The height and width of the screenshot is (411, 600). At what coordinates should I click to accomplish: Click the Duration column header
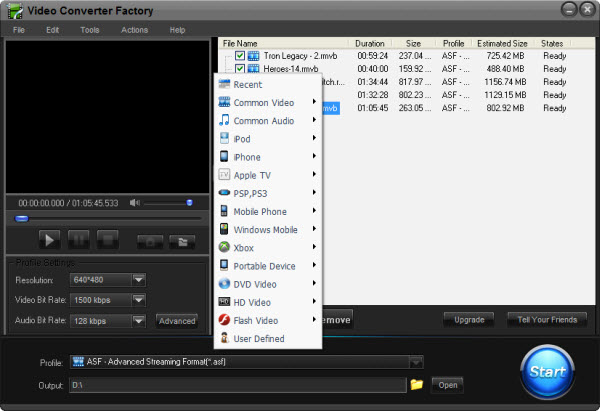pyautogui.click(x=370, y=43)
